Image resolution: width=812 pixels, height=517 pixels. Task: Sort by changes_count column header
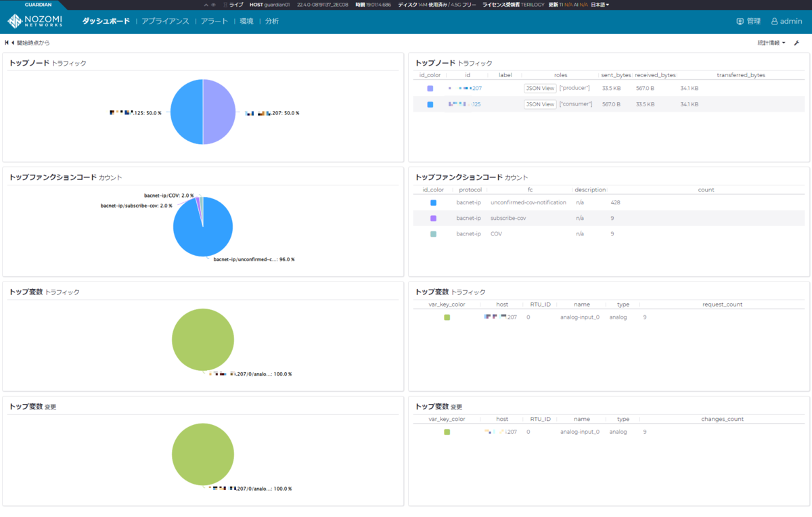[722, 419]
